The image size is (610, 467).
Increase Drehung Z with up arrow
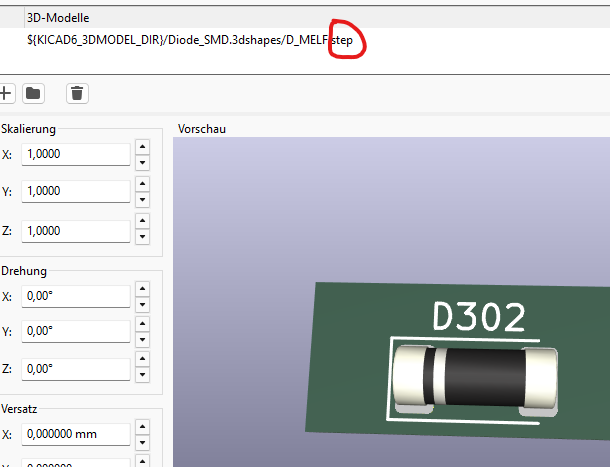(142, 362)
